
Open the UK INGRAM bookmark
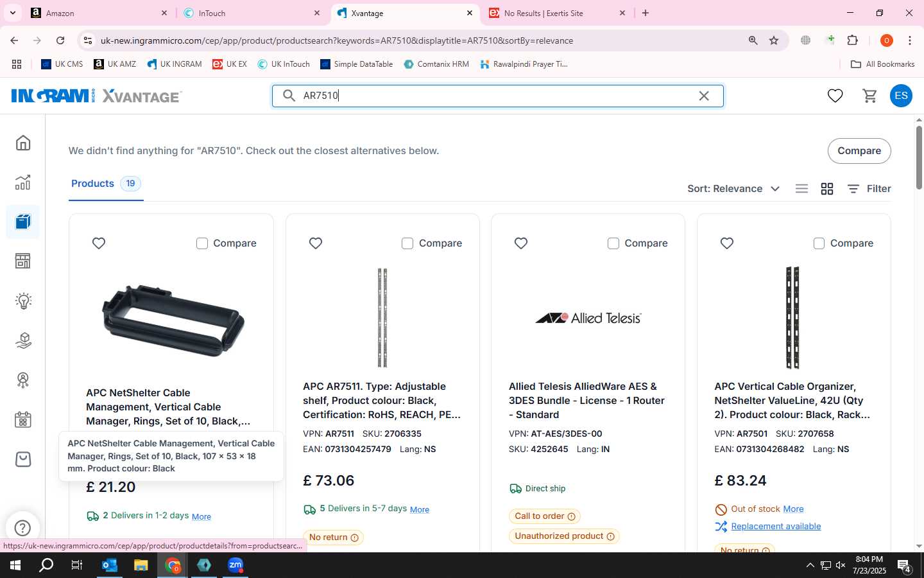(x=175, y=64)
